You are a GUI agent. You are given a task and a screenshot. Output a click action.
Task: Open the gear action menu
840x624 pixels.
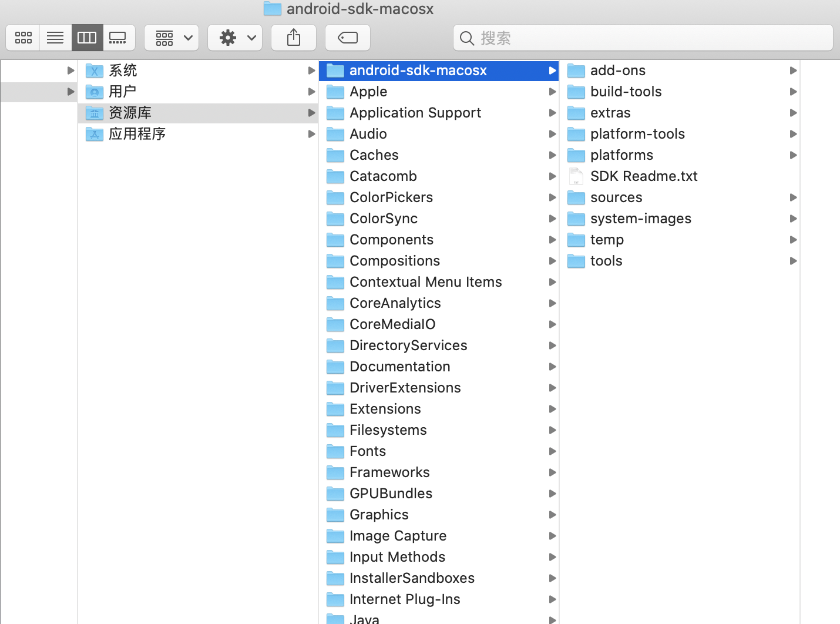point(235,38)
